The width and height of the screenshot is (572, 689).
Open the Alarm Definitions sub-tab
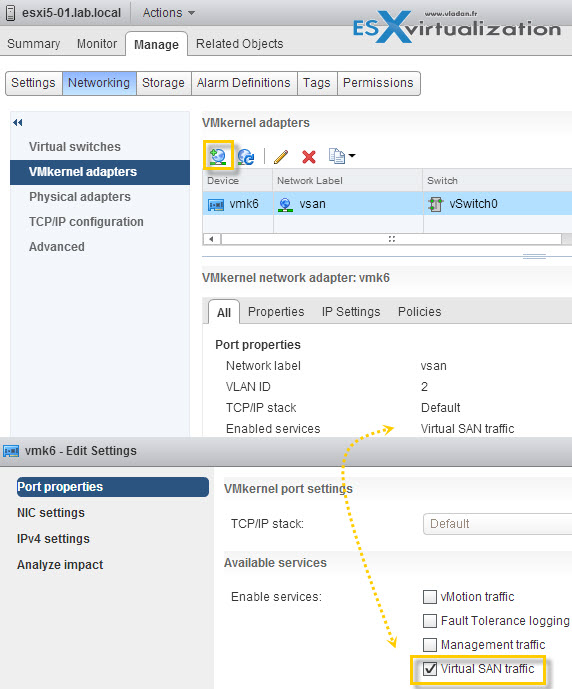coord(244,83)
